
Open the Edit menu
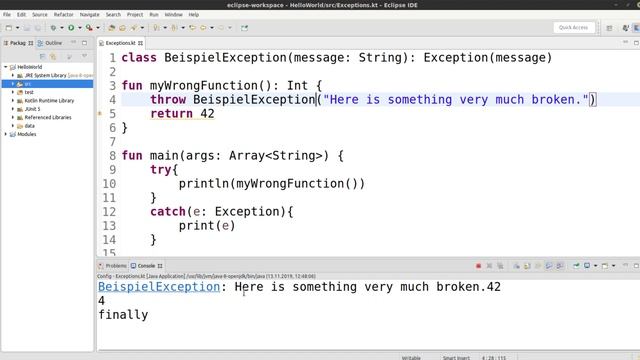pyautogui.click(x=21, y=14)
